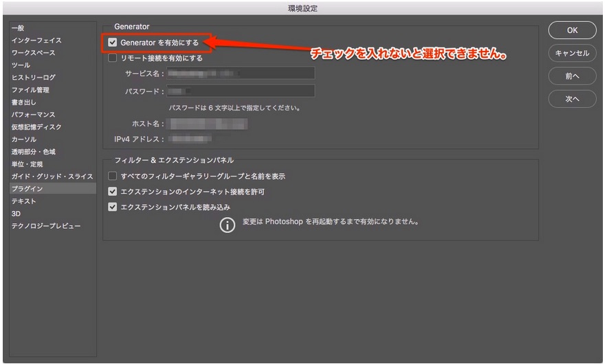Switch to ヒストリーログ preferences

[x=33, y=78]
